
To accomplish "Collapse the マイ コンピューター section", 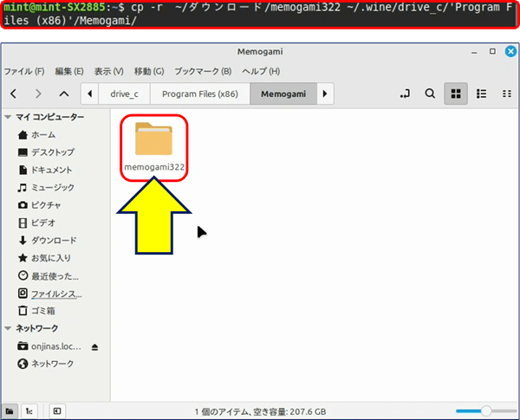I will point(8,117).
